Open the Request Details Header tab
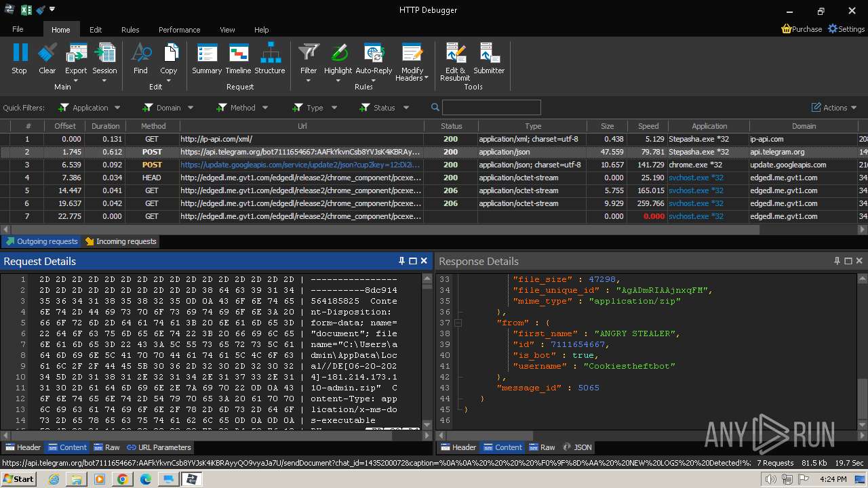868x488 pixels. pyautogui.click(x=23, y=447)
